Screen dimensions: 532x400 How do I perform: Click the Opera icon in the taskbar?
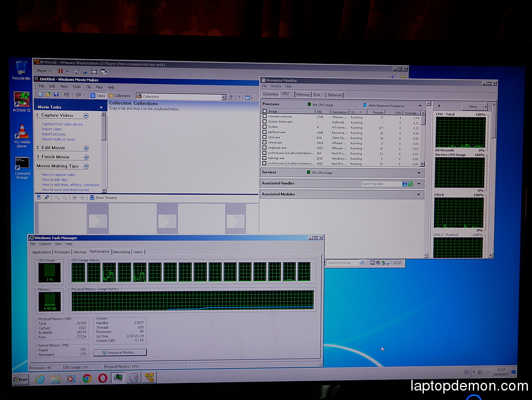(102, 379)
